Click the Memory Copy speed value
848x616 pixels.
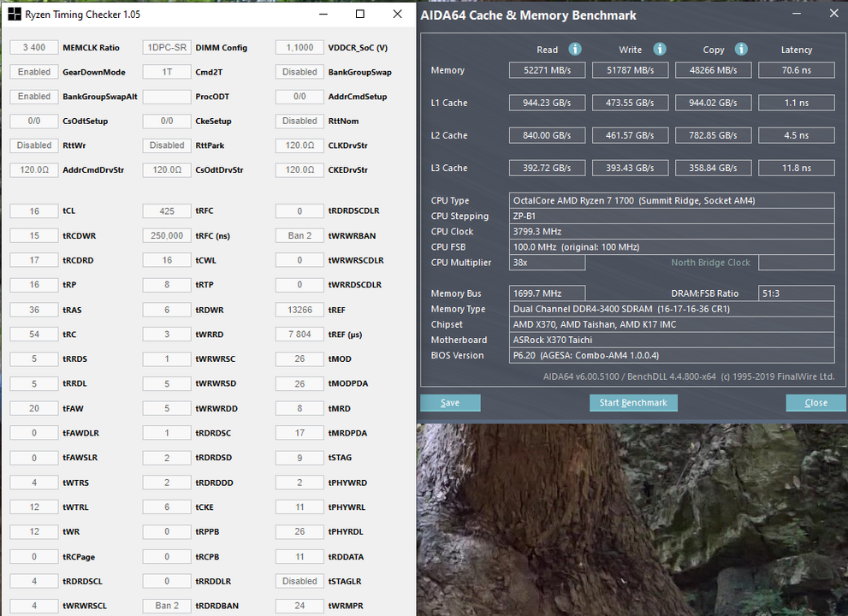click(713, 70)
